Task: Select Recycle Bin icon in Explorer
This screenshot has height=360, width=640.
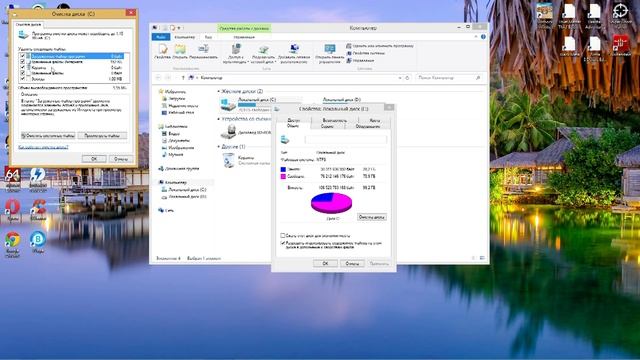Action: [x=228, y=160]
